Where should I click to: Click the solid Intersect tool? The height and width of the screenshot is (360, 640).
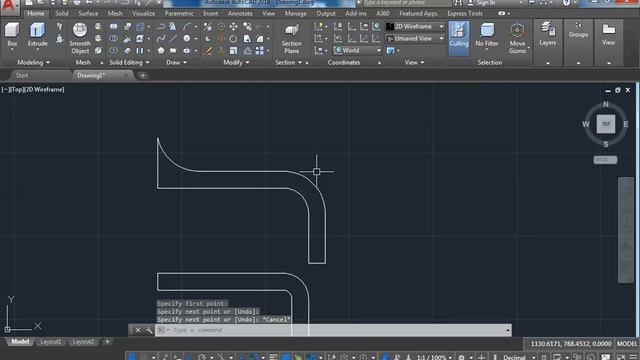[113, 50]
